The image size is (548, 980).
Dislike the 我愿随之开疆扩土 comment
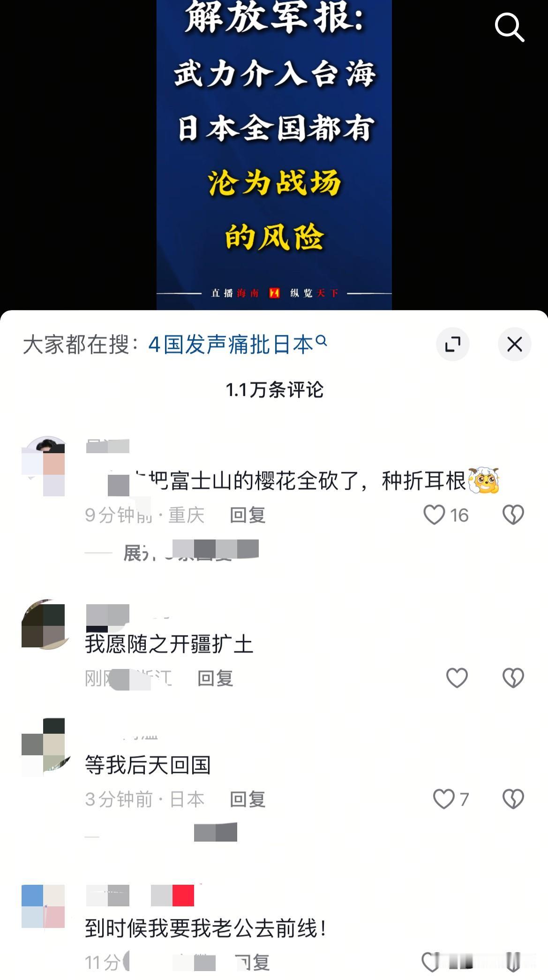click(513, 678)
